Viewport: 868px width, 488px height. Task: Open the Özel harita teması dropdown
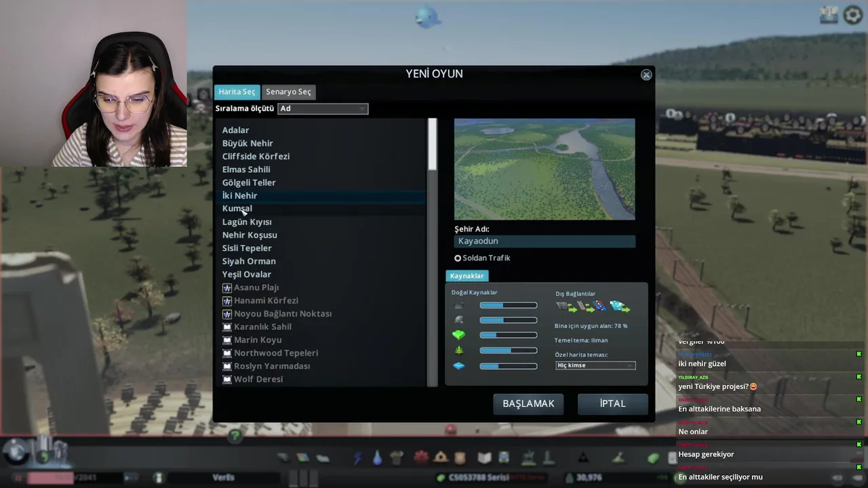coord(595,365)
